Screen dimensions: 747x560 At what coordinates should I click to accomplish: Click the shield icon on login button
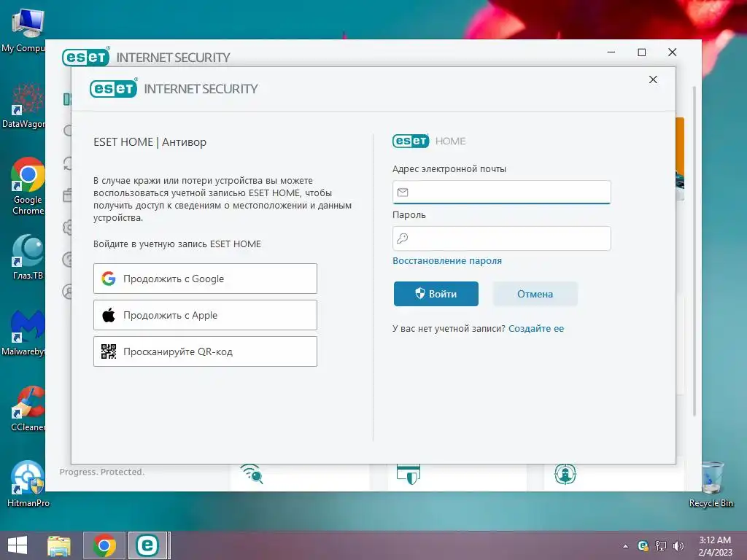[419, 293]
